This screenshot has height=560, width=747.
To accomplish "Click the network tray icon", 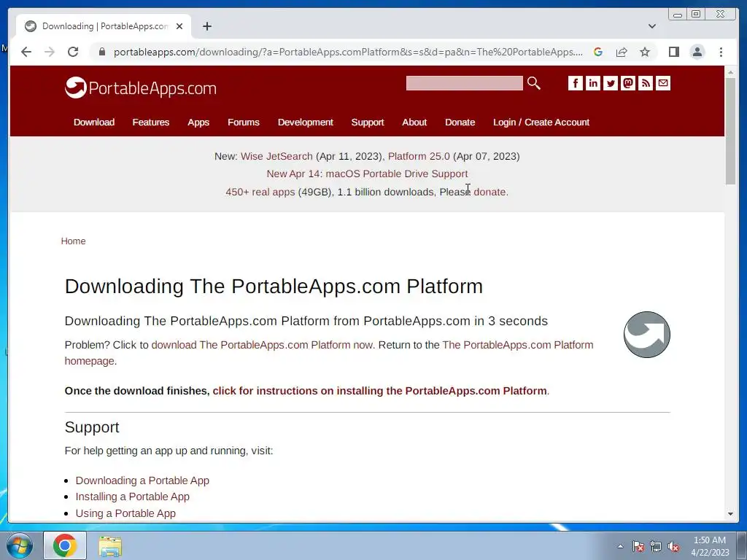I will click(656, 546).
